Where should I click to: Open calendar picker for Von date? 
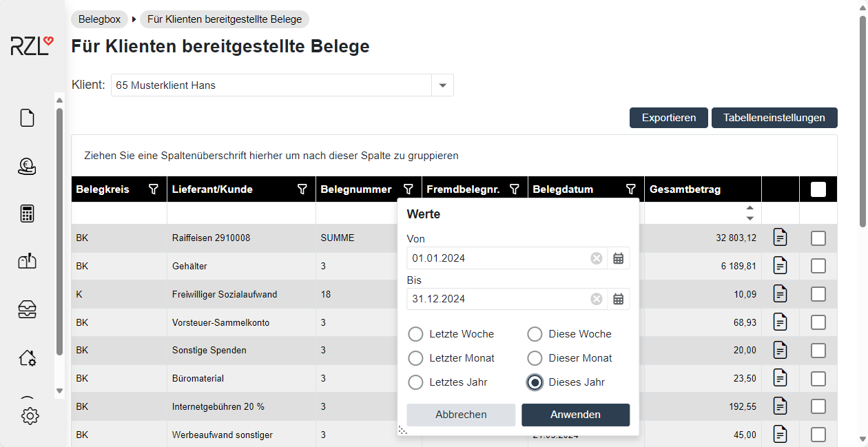tap(619, 258)
